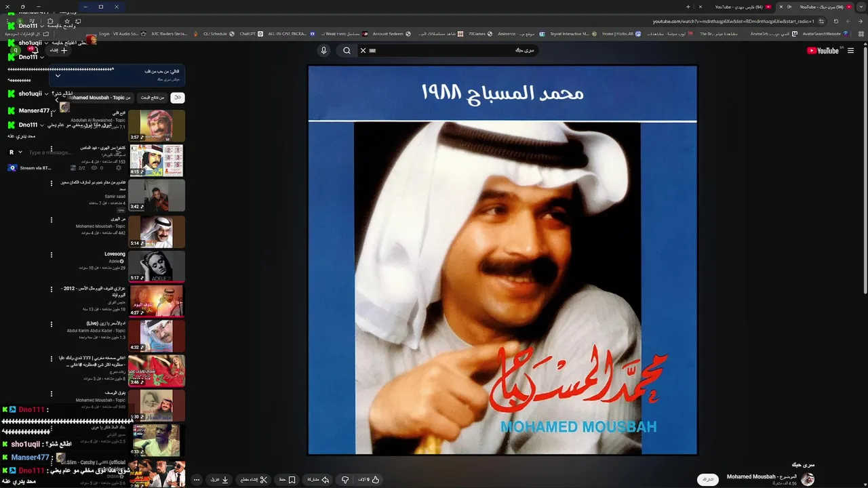868x488 pixels.
Task: Download the video with download icon
Action: click(x=220, y=479)
